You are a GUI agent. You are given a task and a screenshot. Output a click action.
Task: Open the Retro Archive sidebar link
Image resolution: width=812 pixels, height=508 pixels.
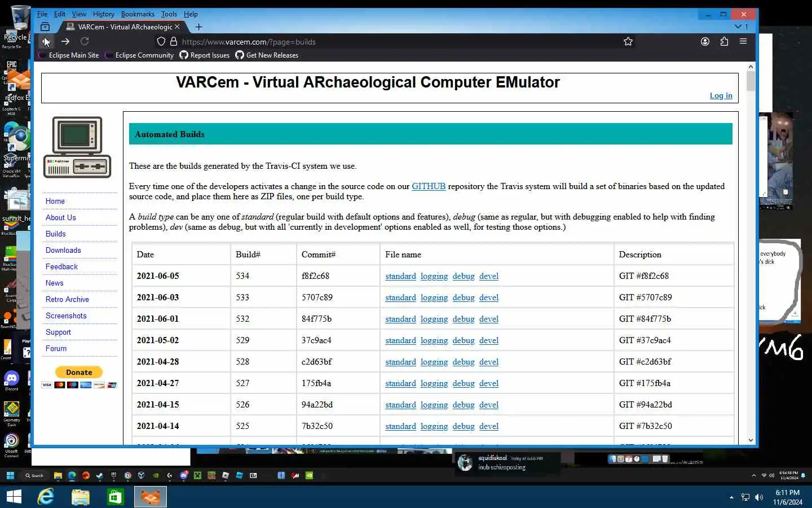[67, 299]
